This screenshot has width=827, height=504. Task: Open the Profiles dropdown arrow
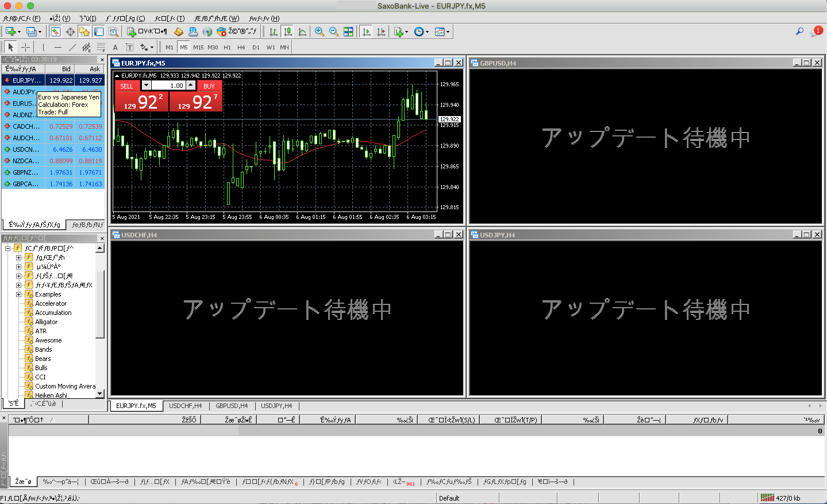(40, 32)
